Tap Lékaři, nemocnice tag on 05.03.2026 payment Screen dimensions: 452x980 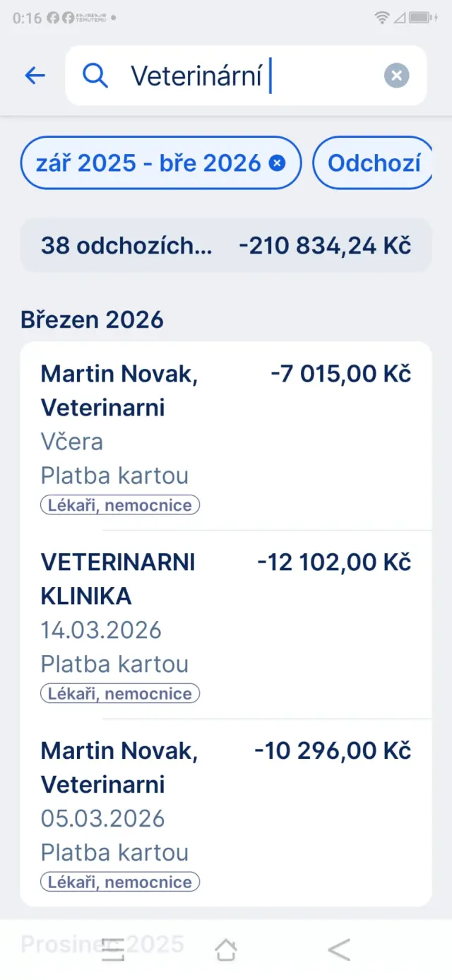pyautogui.click(x=120, y=882)
